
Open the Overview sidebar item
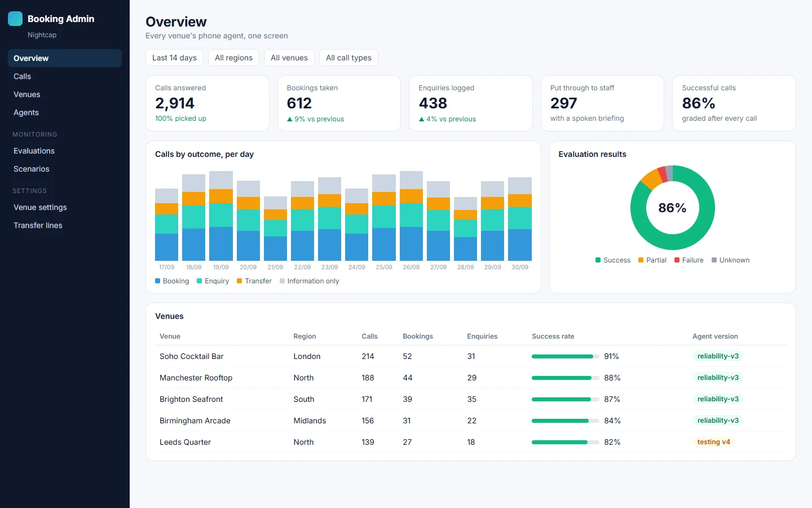[65, 58]
